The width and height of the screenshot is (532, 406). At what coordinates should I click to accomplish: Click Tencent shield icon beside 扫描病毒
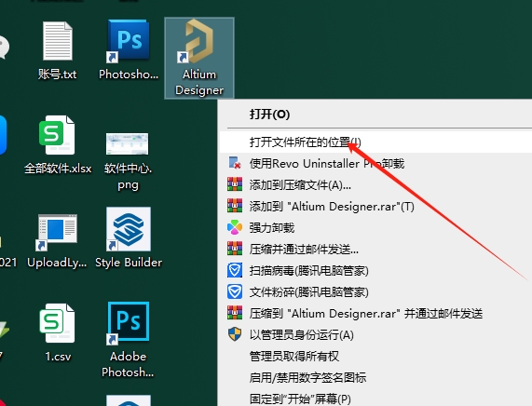pos(235,270)
